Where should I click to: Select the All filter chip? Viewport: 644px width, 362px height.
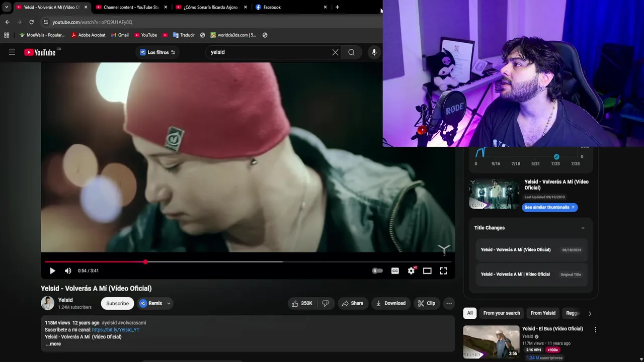470,313
